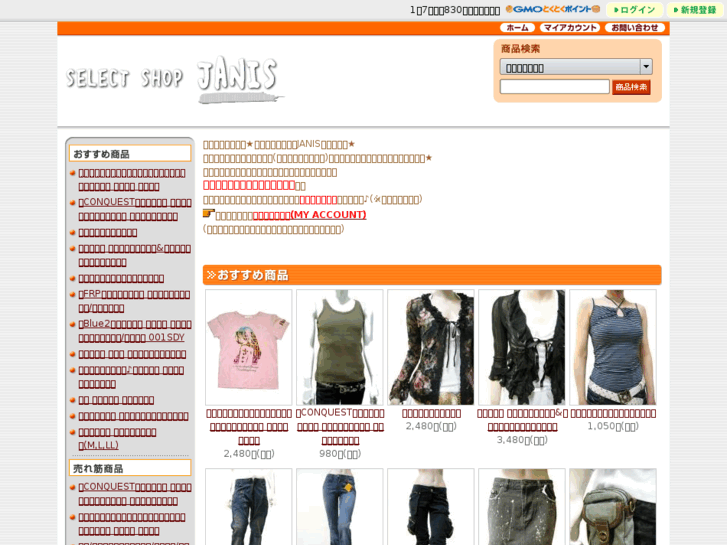This screenshot has width=727, height=545.
Task: Open お問い合わせ in top navigation
Action: coord(635,28)
